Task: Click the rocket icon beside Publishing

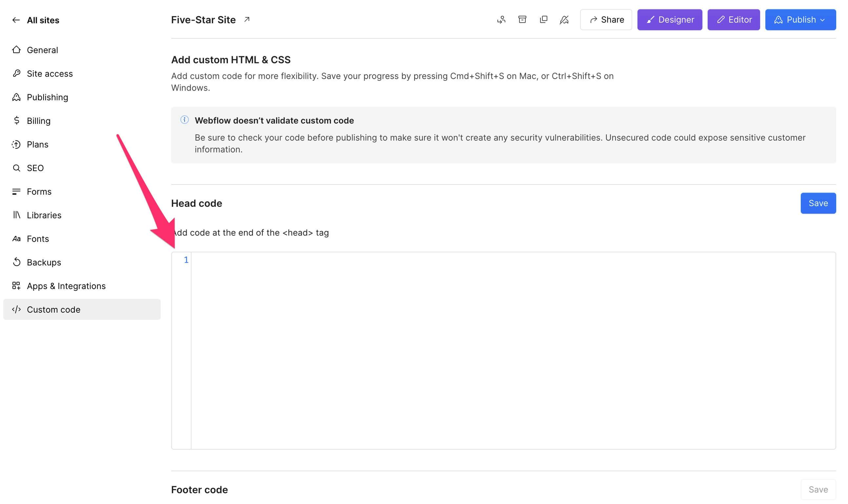Action: click(16, 97)
